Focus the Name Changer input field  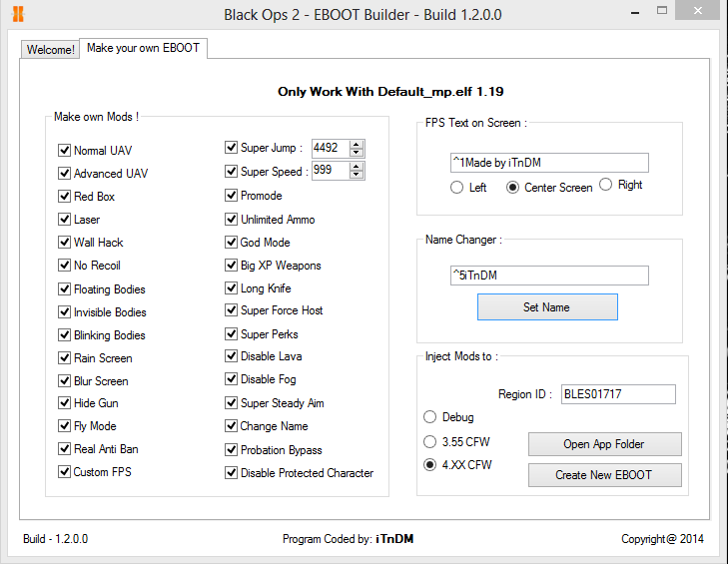549,276
